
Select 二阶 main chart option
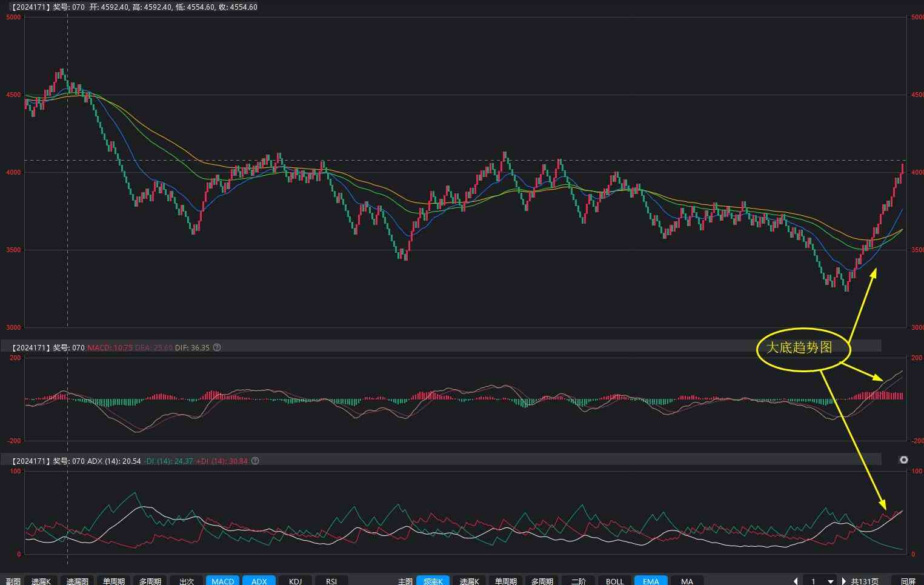tap(578, 581)
